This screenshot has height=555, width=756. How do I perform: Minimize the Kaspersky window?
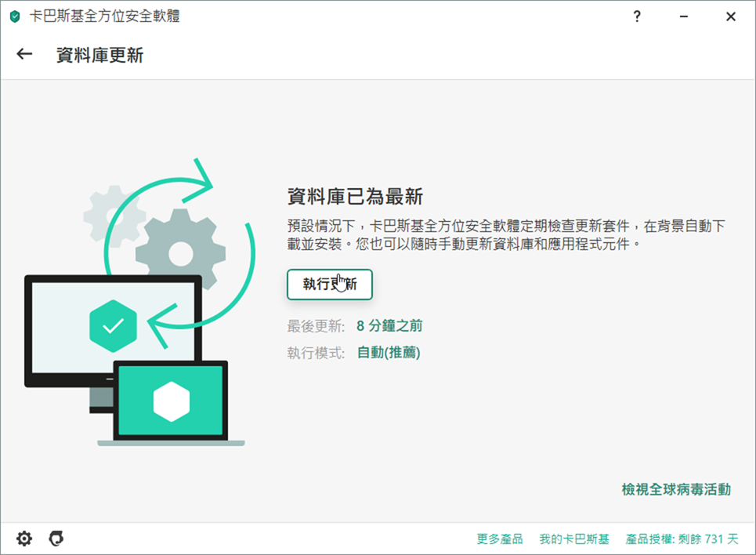pos(685,16)
